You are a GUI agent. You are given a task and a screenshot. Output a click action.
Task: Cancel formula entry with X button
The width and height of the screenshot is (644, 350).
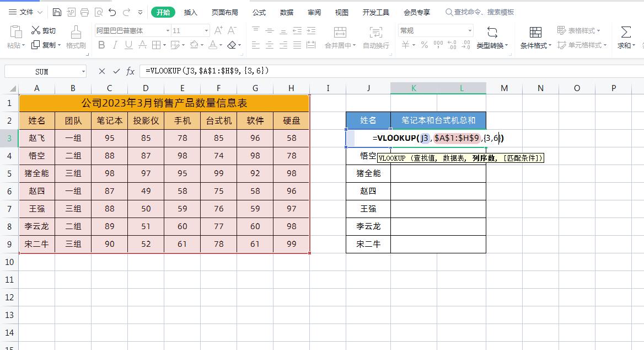pos(102,71)
